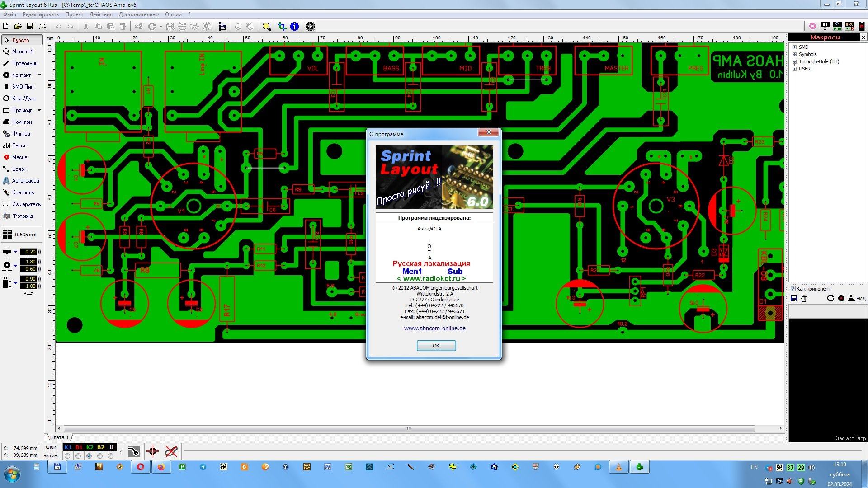This screenshot has width=868, height=488.
Task: Open the www.abacom-online.de link
Action: pos(434,328)
